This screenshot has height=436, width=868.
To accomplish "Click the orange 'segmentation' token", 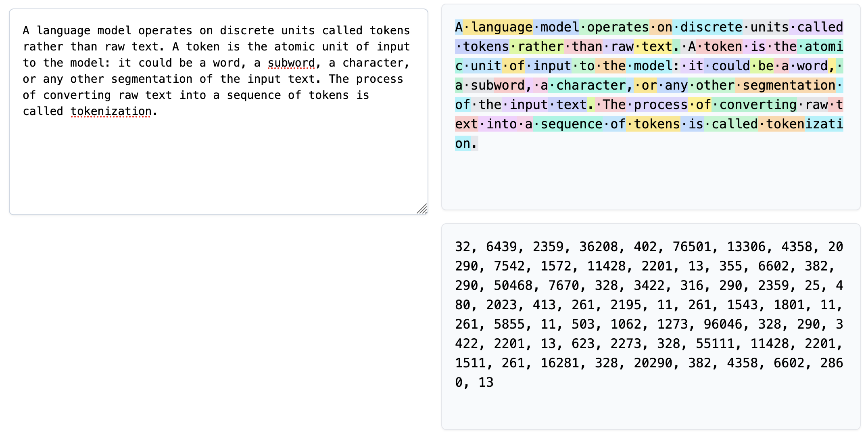I will (x=785, y=86).
